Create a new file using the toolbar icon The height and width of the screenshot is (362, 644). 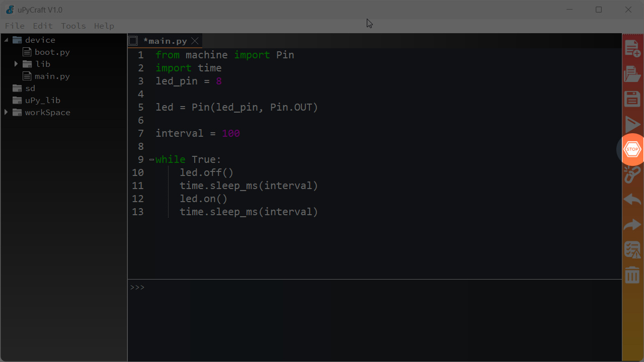(632, 48)
